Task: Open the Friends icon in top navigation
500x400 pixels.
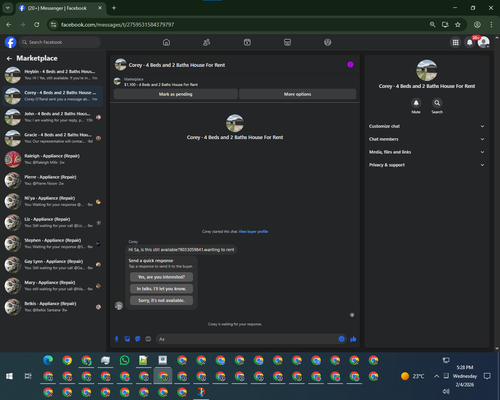Action: (207, 42)
